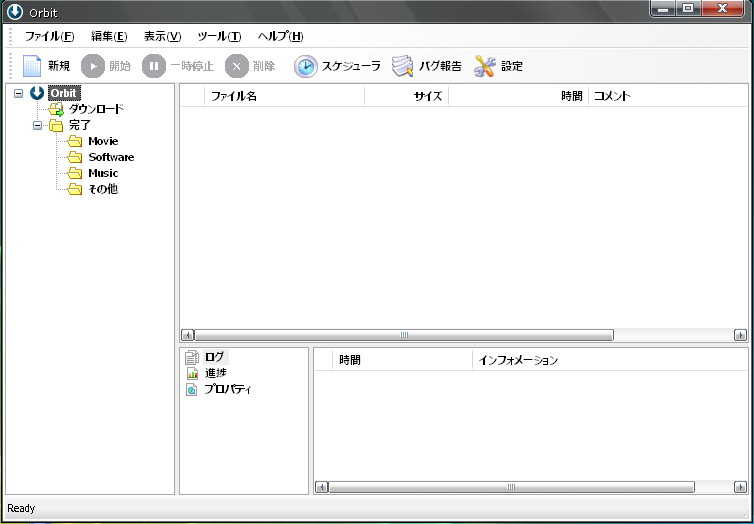The image size is (754, 524).
Task: Click log panel horizontal scrollbar left arrow
Action: tap(321, 487)
